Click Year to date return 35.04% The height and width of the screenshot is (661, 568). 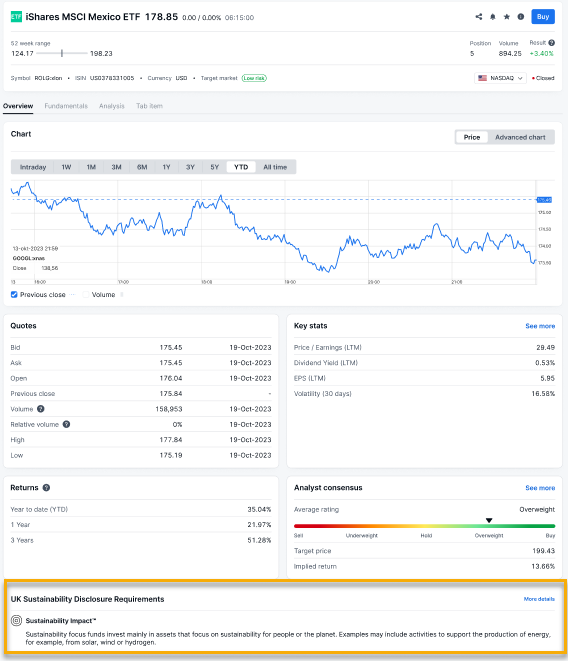[x=259, y=509]
